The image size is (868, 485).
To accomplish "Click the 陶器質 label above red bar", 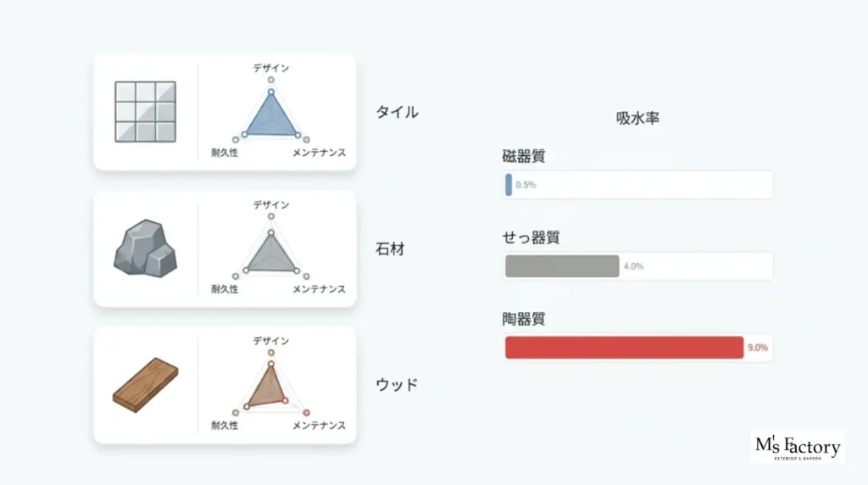I will click(524, 319).
